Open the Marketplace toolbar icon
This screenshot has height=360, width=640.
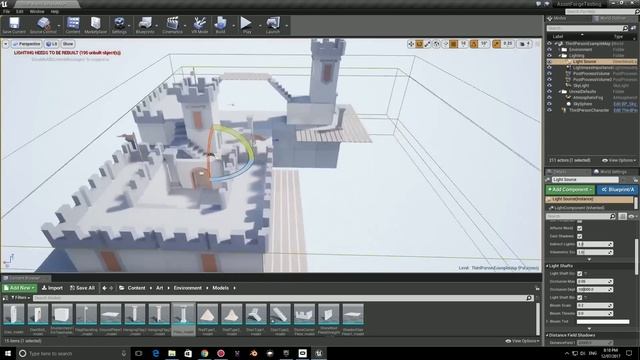pos(96,24)
